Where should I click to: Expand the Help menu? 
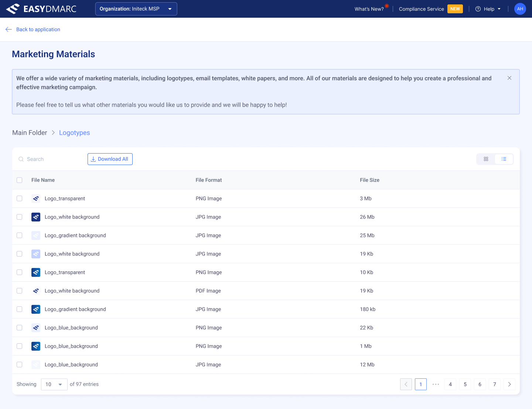click(x=488, y=9)
